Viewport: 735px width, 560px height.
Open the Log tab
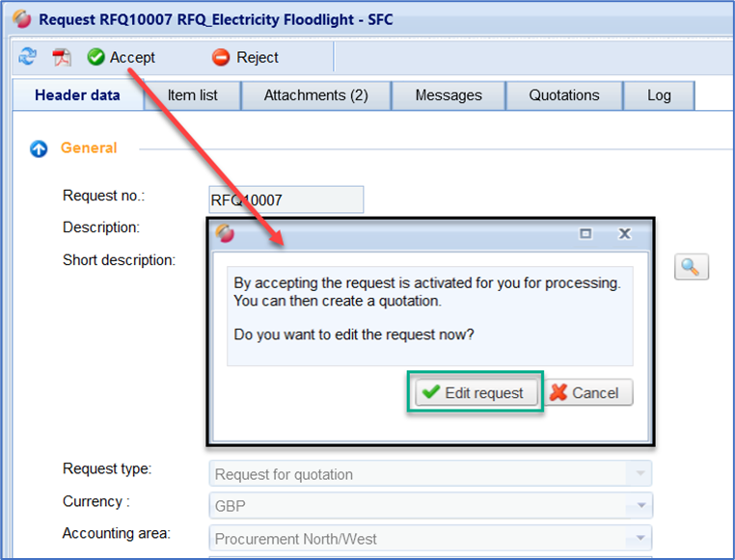659,95
